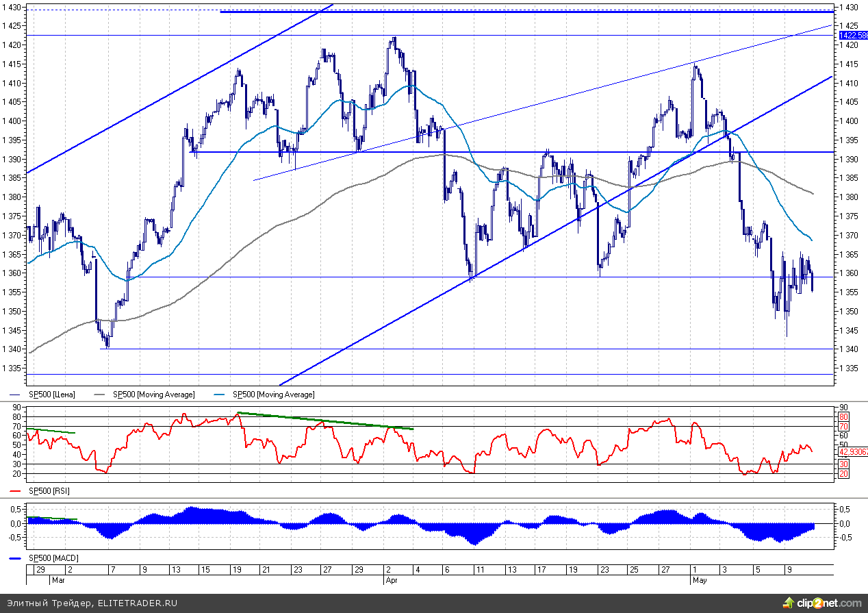Click the teal Moving Average legend marker
This screenshot has height=613, width=868.
(x=222, y=395)
